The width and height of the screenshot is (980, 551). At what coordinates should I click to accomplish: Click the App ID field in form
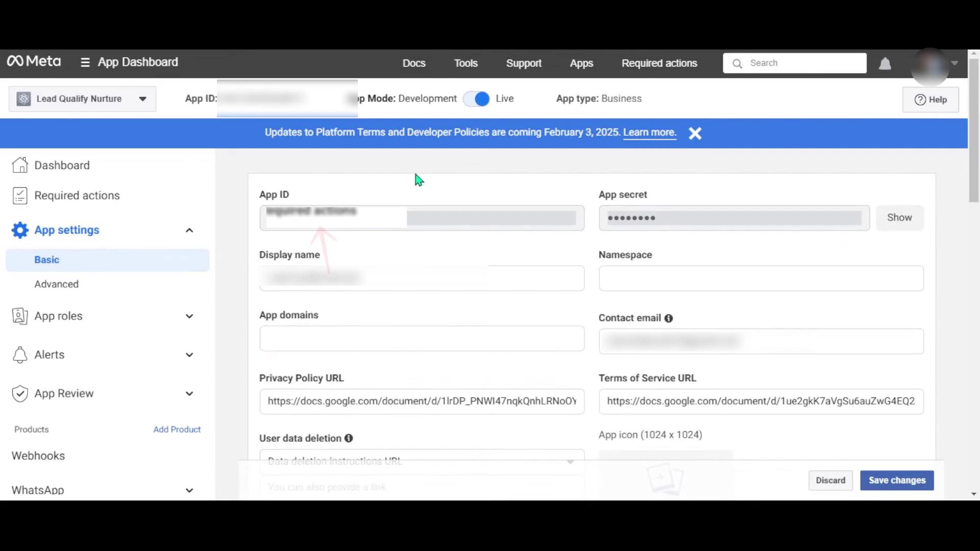click(422, 218)
